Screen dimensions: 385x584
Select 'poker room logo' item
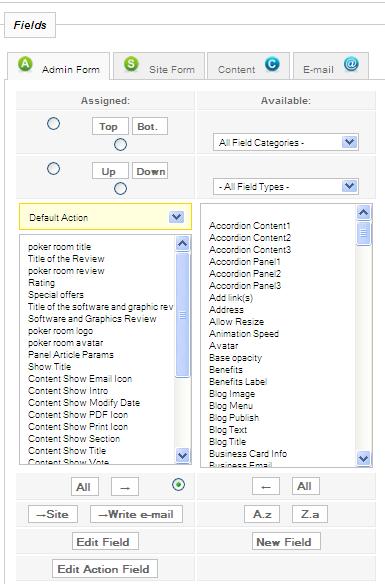coord(60,331)
